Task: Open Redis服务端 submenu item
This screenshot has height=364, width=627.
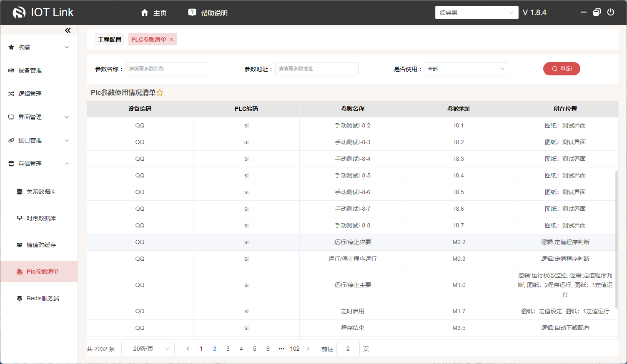Action: 39,298
